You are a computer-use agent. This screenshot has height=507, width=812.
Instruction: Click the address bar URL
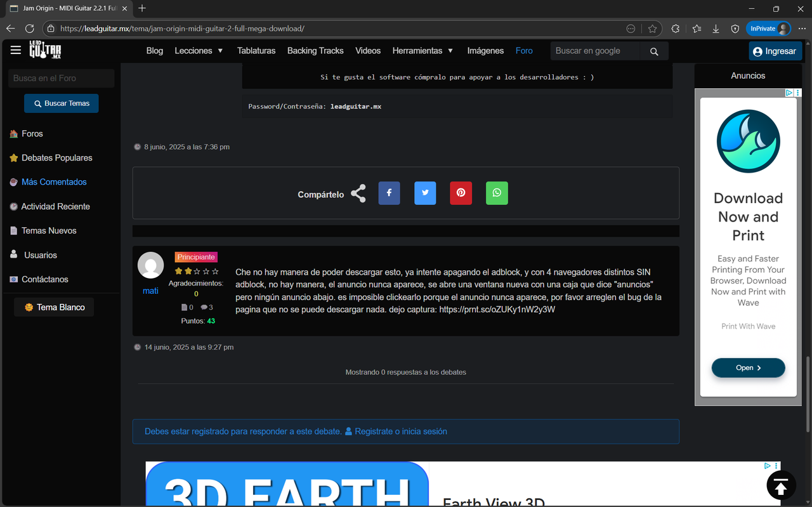[182, 29]
